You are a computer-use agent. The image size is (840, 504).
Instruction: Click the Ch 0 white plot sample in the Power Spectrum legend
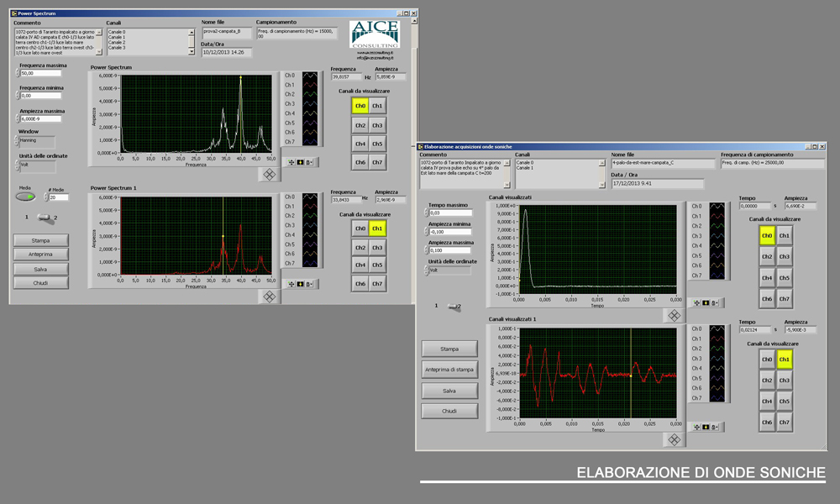[x=310, y=76]
